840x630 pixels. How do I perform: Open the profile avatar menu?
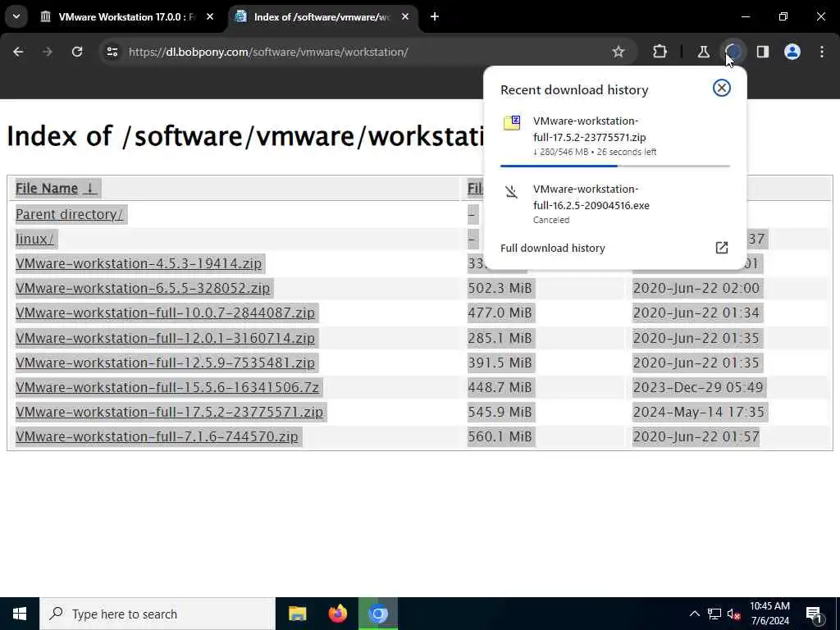coord(792,52)
